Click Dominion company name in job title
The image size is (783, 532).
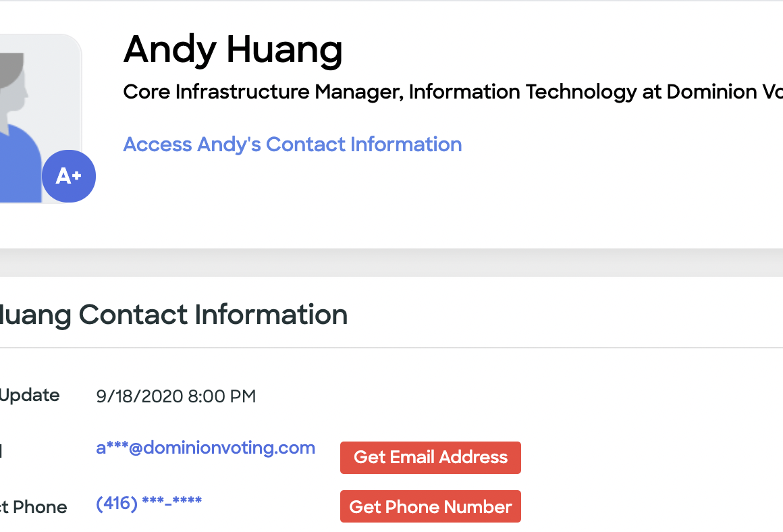click(712, 92)
